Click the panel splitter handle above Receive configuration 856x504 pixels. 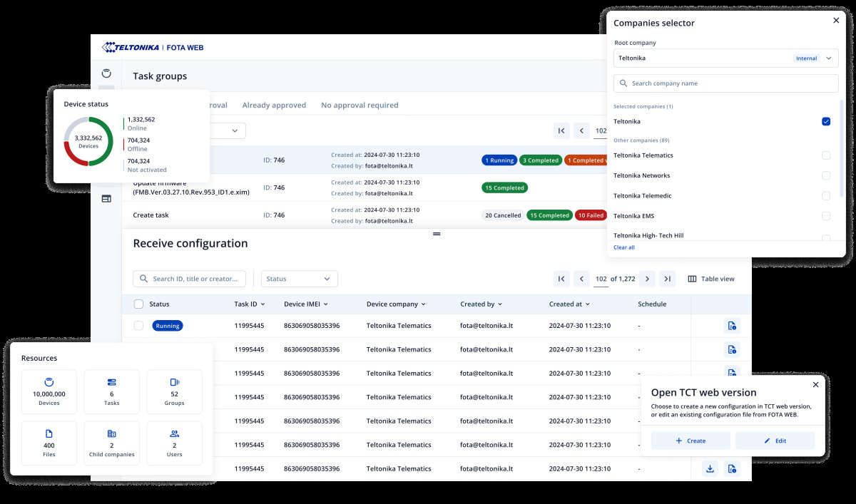point(437,234)
